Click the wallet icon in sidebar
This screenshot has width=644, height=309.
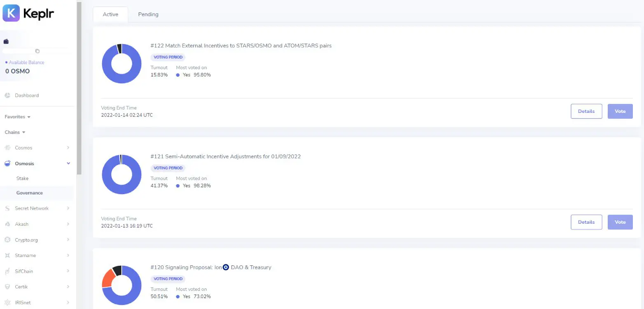(6, 42)
